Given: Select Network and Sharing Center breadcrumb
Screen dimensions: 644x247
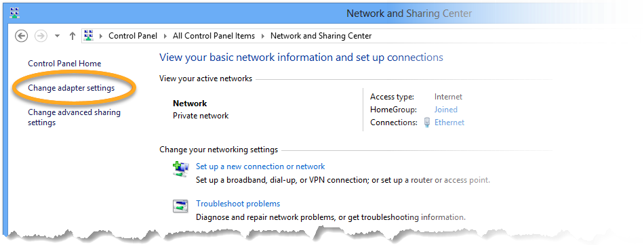Looking at the screenshot, I should click(x=321, y=36).
